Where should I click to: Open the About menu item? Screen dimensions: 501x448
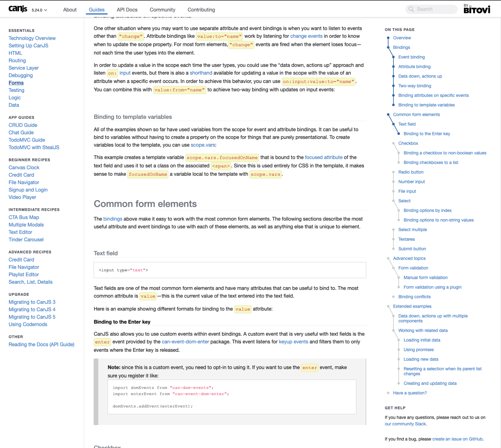point(70,10)
